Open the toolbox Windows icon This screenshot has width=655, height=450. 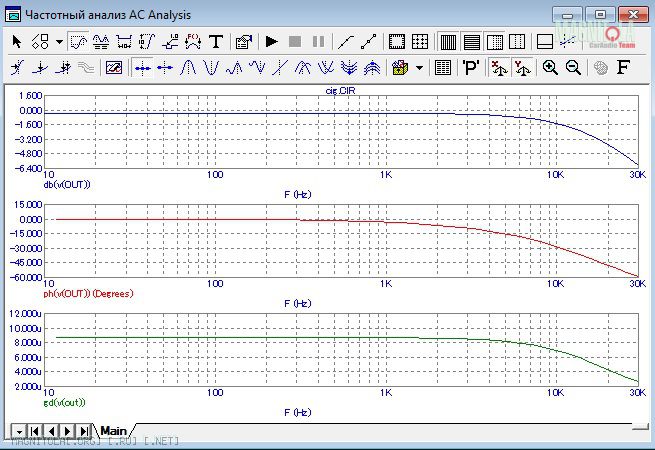400,67
